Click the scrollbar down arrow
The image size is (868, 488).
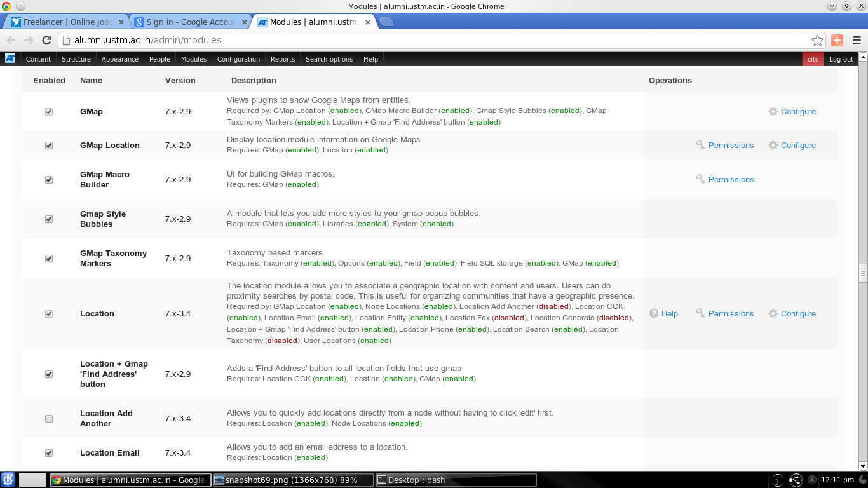tap(863, 466)
